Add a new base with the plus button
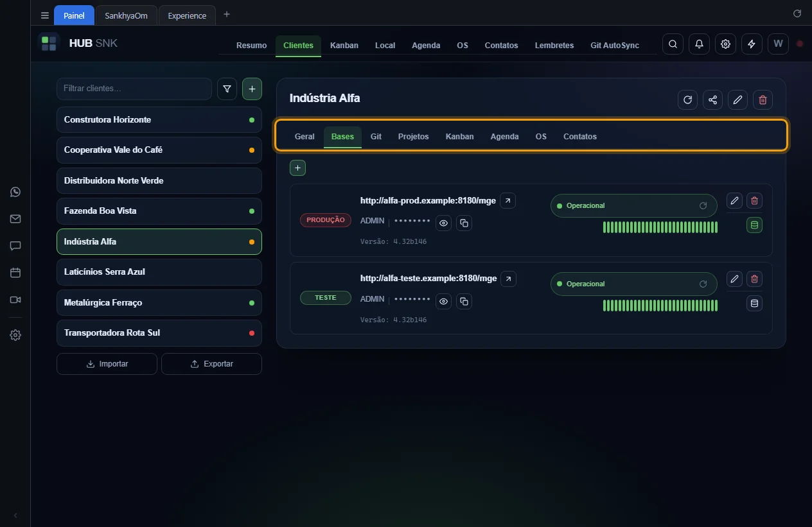The height and width of the screenshot is (527, 812). click(x=297, y=168)
